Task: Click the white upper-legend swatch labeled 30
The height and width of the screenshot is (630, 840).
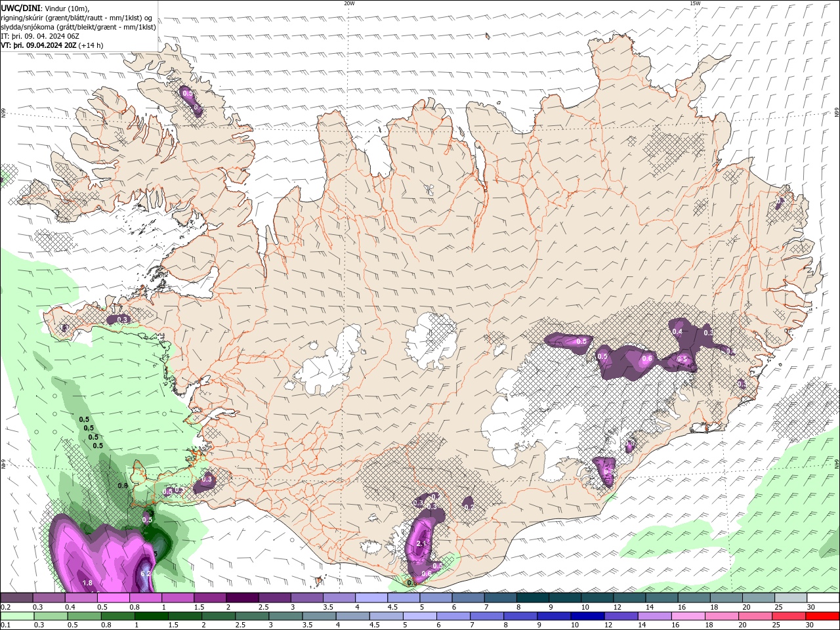Action: click(x=823, y=598)
